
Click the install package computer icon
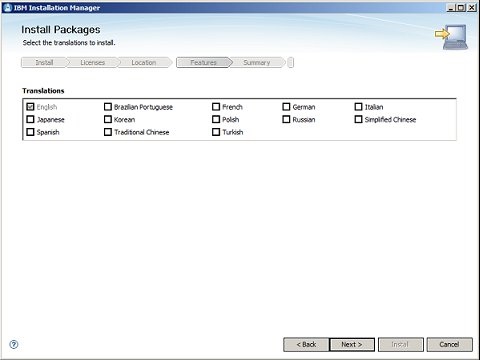pos(452,37)
